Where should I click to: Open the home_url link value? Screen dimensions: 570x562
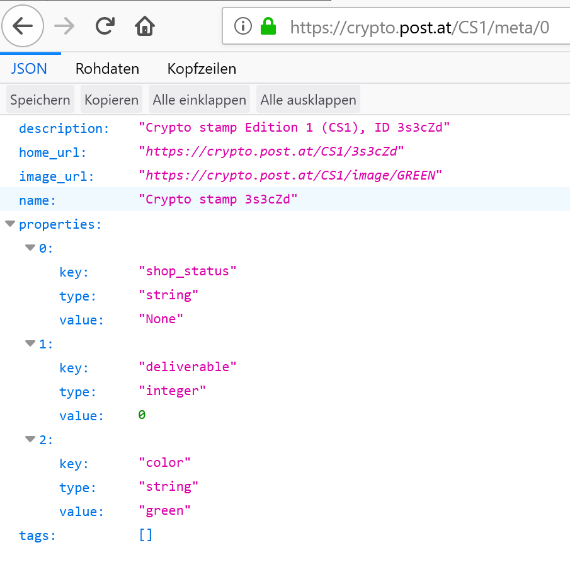(271, 152)
